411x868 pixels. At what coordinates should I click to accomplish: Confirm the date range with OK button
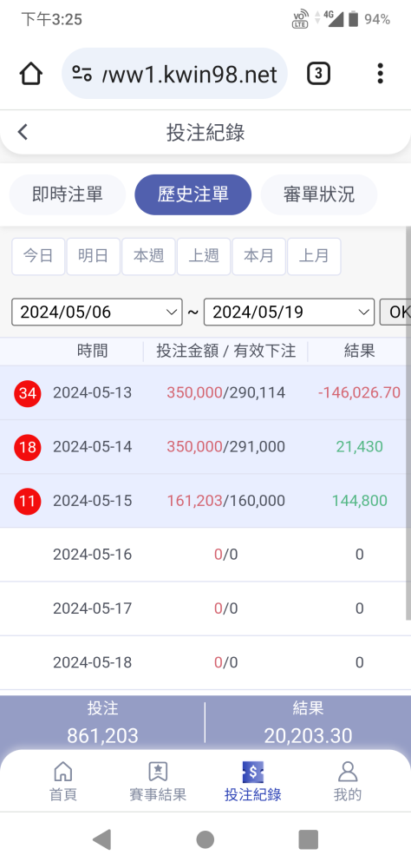pyautogui.click(x=395, y=312)
